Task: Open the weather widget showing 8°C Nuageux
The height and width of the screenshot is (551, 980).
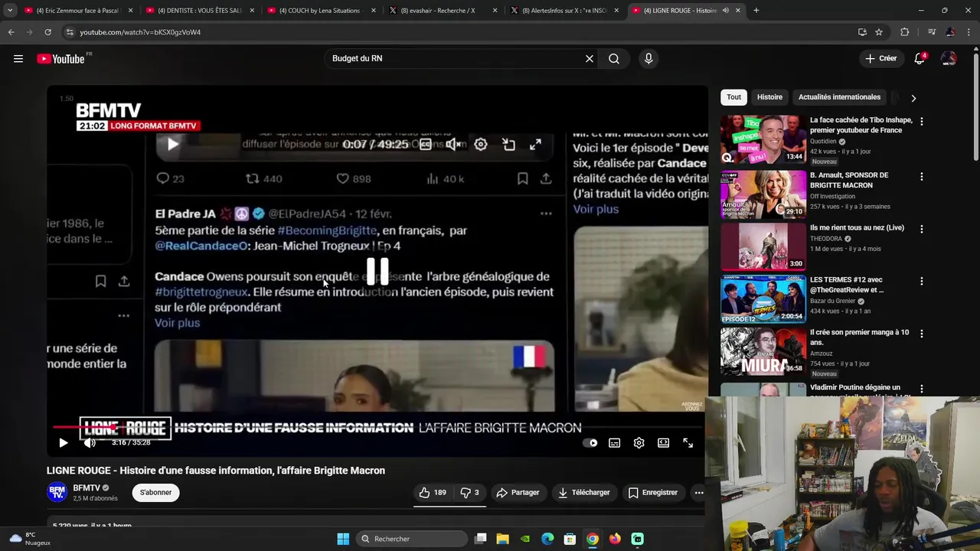Action: (31, 539)
